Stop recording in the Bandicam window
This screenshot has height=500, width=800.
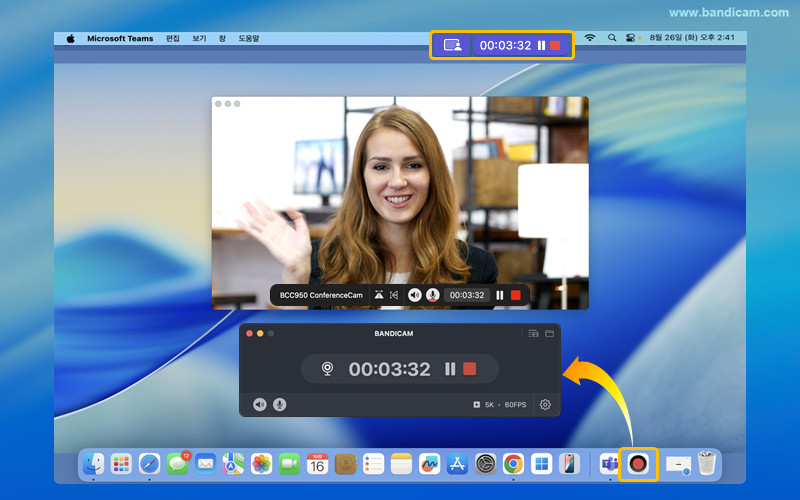coord(469,369)
